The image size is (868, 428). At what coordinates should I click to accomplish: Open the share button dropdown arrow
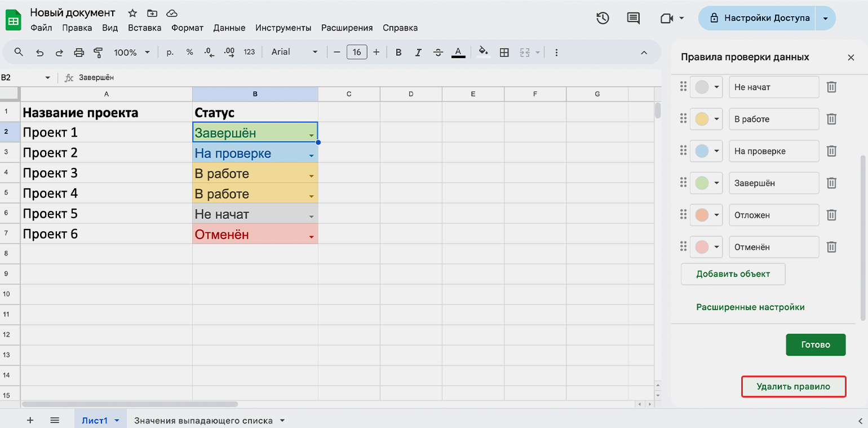click(x=826, y=18)
